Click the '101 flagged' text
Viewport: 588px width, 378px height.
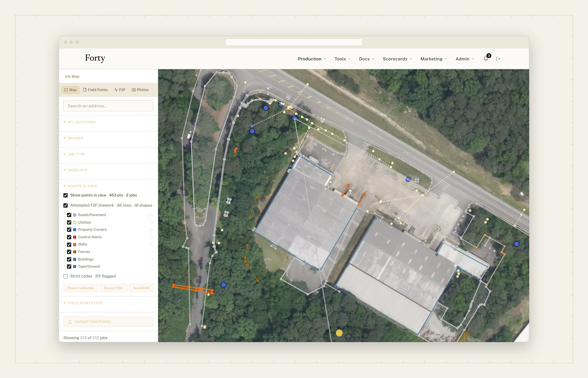click(105, 276)
